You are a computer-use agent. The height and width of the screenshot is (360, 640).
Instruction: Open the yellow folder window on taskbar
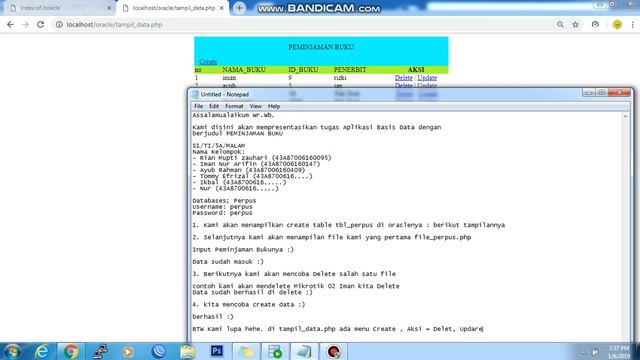246,351
